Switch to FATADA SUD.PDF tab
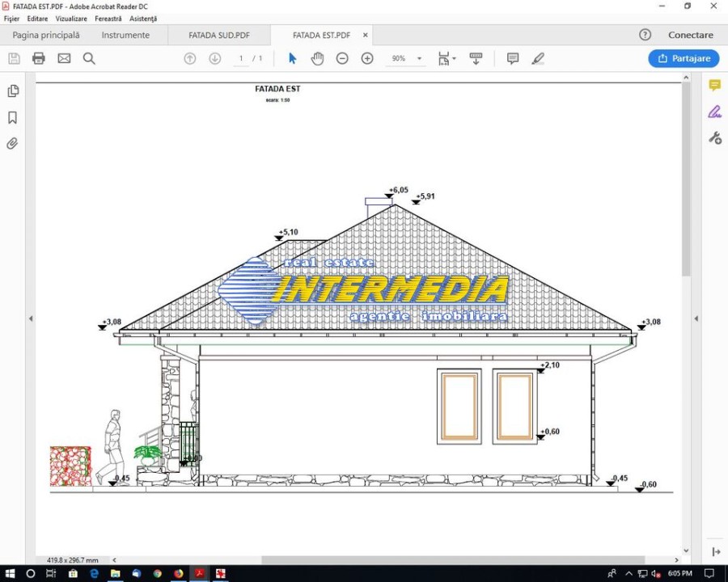728x582 pixels. pyautogui.click(x=219, y=36)
